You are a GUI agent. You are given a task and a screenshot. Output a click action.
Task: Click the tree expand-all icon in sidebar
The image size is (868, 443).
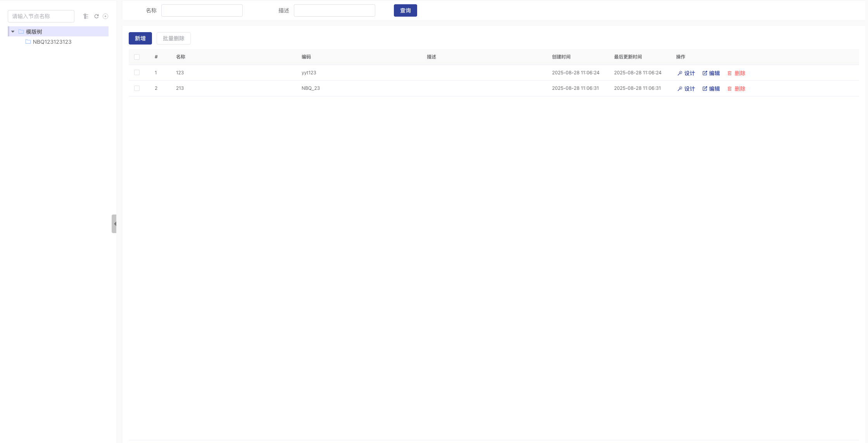click(x=86, y=16)
